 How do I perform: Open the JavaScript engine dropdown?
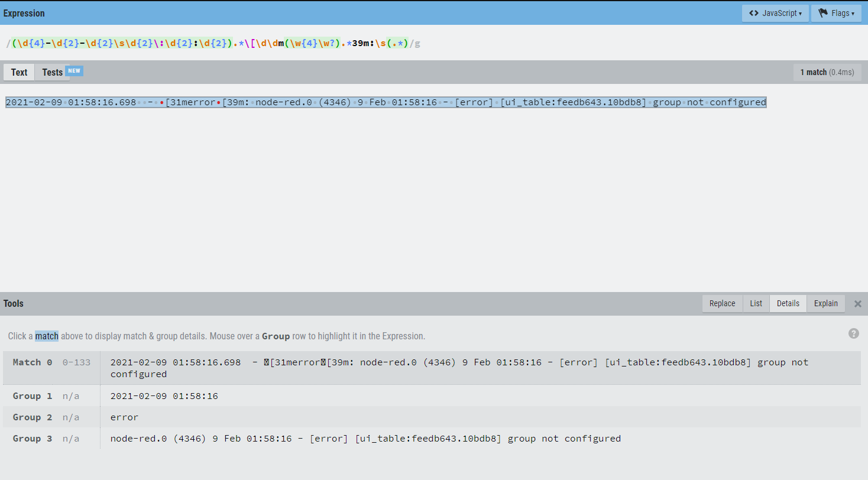(x=775, y=13)
